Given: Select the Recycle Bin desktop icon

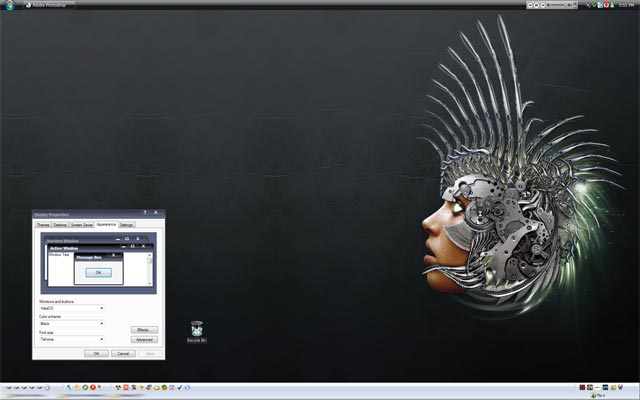Looking at the screenshot, I should click(197, 332).
